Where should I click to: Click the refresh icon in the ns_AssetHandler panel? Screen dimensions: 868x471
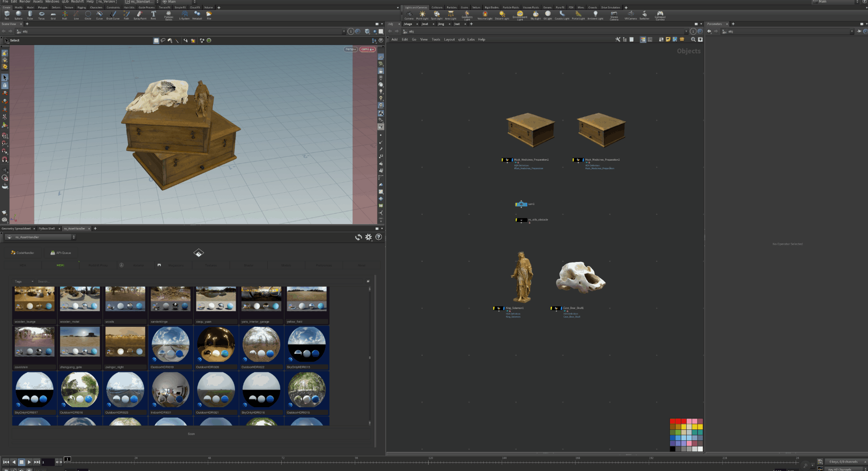(359, 237)
